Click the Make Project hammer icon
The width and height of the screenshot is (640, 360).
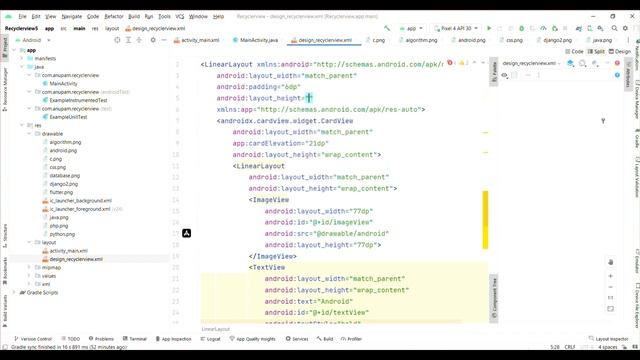tap(387, 28)
